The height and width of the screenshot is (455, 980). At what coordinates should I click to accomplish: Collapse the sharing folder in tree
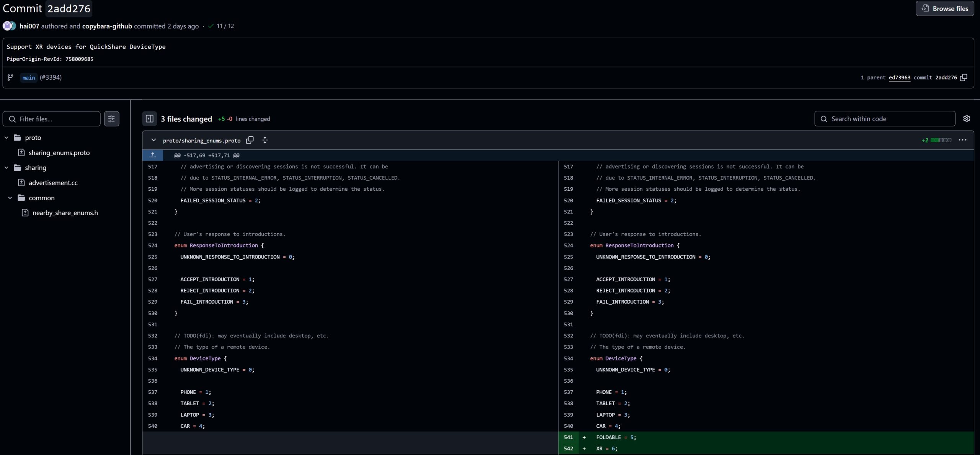coord(7,168)
